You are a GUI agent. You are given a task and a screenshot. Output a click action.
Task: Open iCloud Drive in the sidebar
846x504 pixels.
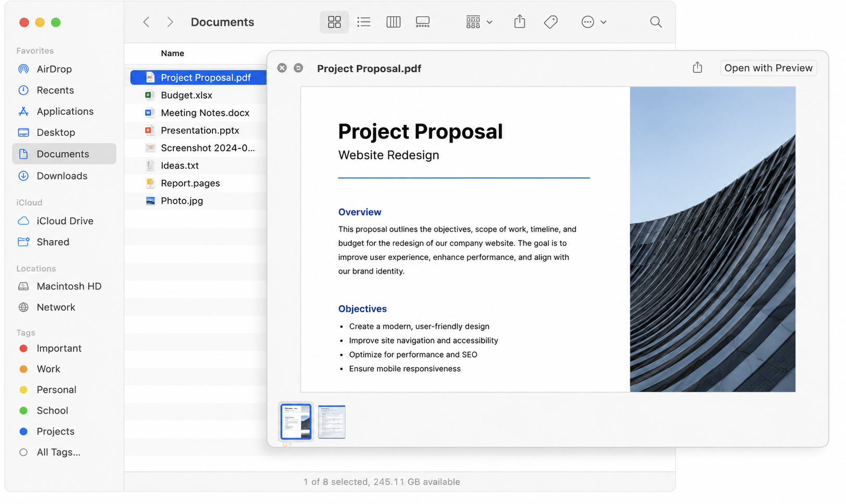pos(64,221)
